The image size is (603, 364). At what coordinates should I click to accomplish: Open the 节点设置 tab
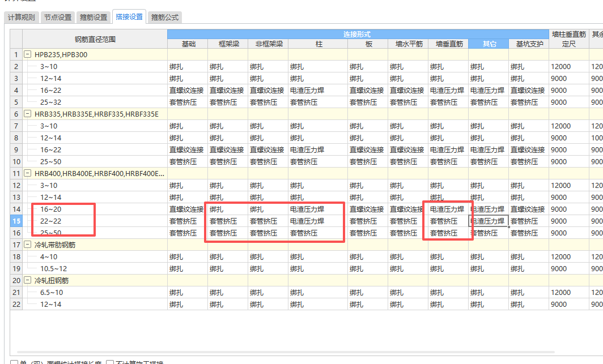(58, 18)
